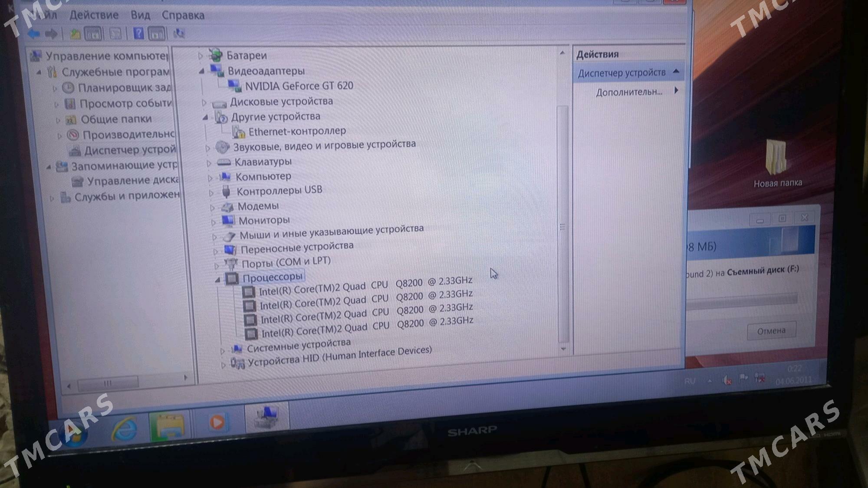This screenshot has height=488, width=868.
Task: Expand the Клавиатуры category
Action: coord(209,163)
